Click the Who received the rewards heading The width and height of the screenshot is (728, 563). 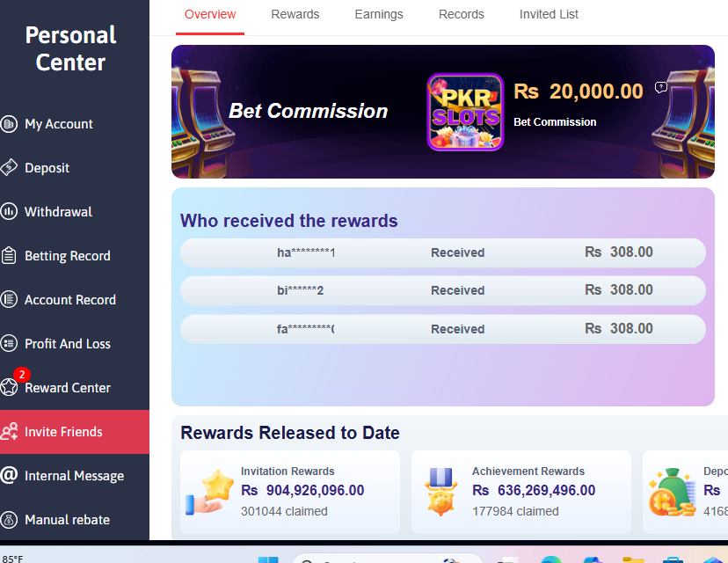[x=288, y=221]
